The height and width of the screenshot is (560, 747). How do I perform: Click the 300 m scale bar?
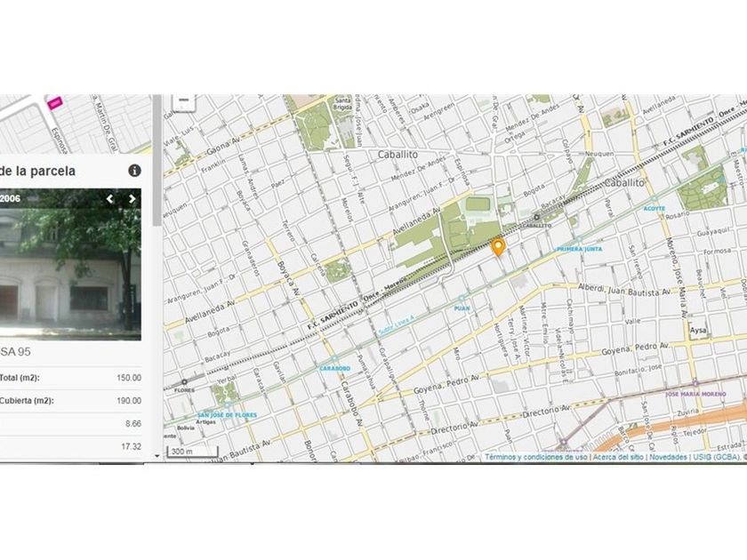pyautogui.click(x=192, y=452)
